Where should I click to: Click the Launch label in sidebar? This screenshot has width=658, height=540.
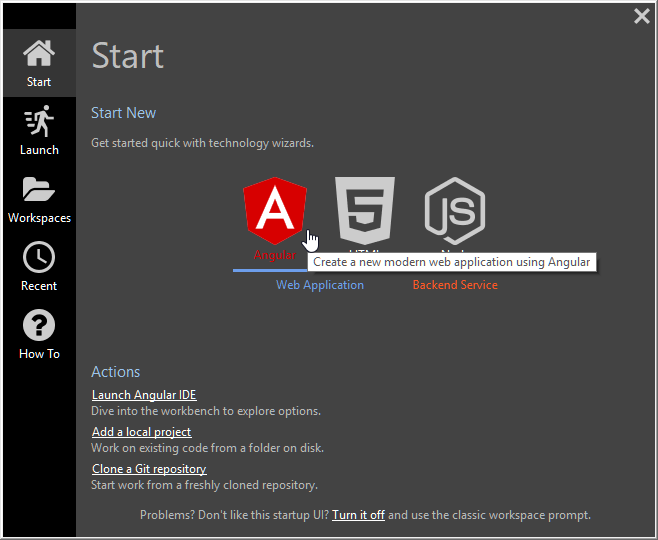coord(39,150)
